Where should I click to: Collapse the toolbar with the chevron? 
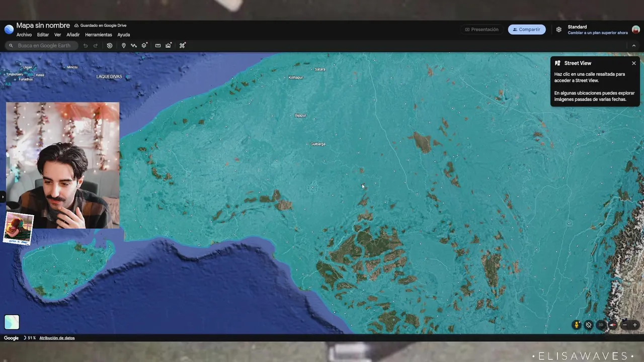point(634,45)
